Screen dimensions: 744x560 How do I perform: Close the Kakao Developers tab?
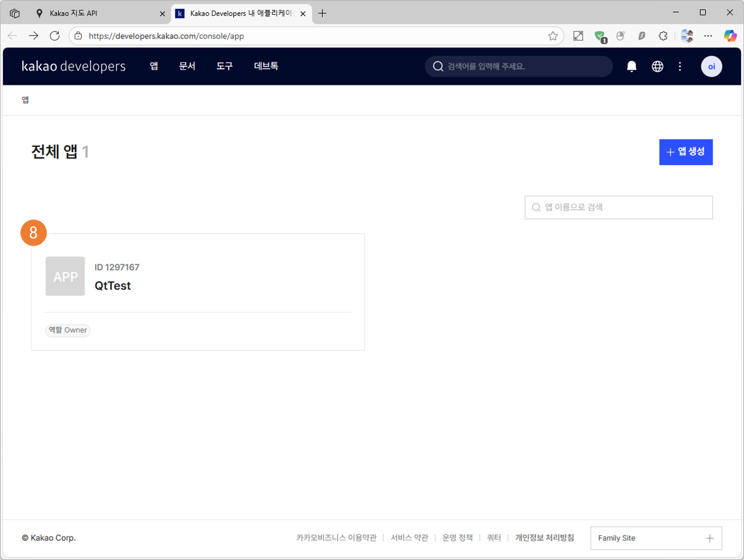[x=303, y=14]
